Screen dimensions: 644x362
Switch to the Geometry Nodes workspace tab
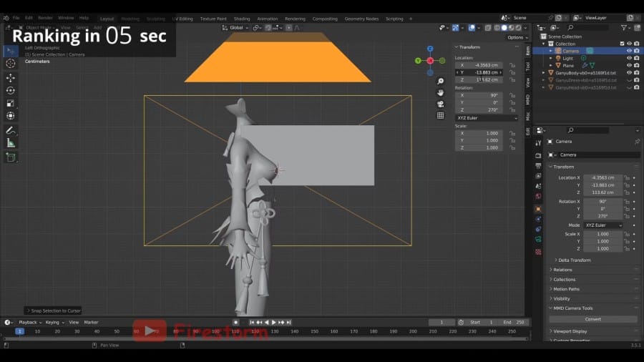click(361, 19)
